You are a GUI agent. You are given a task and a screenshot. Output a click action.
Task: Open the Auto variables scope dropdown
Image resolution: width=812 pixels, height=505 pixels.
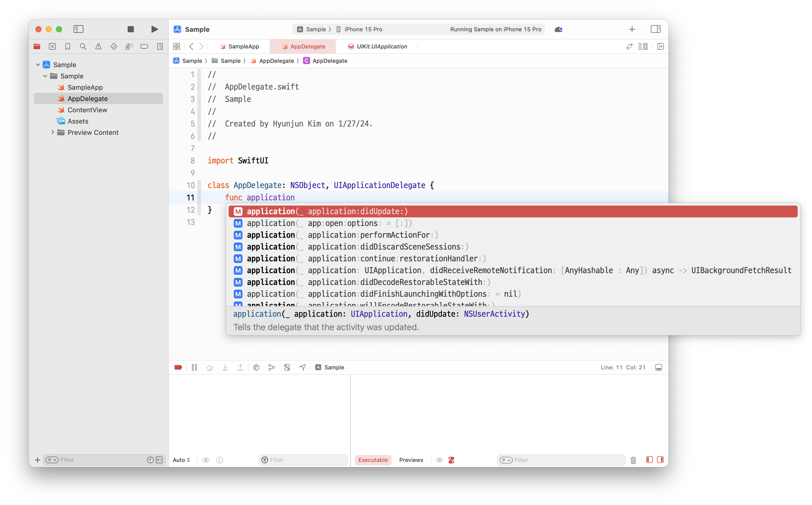point(181,460)
